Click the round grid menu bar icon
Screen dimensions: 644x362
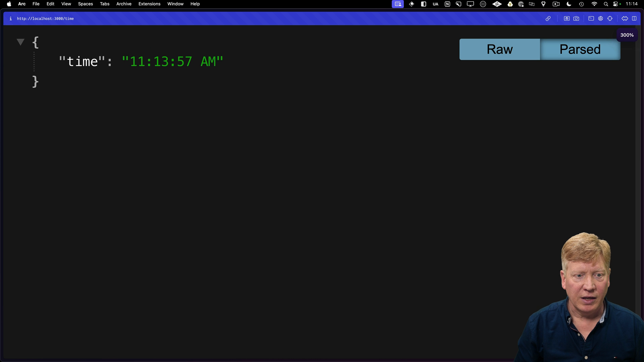483,4
